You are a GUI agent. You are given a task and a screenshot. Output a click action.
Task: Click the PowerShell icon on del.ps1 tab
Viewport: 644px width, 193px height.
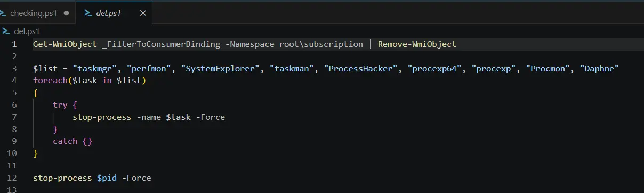(88, 13)
